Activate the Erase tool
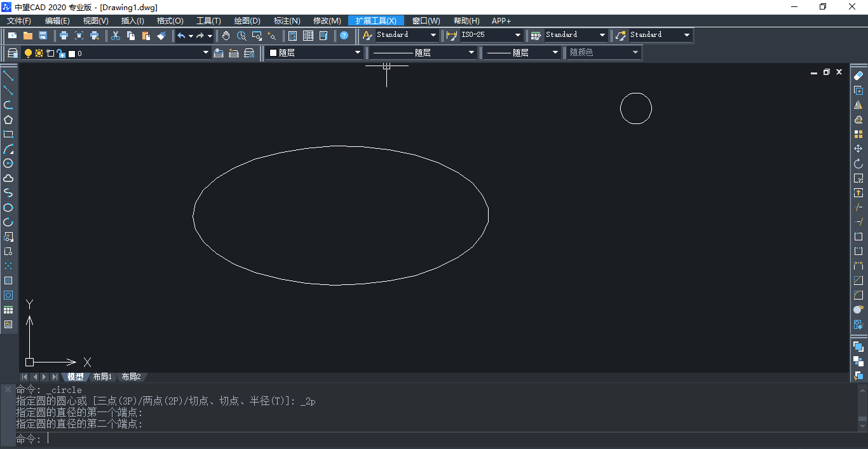Viewport: 868px width, 449px height. pyautogui.click(x=858, y=76)
